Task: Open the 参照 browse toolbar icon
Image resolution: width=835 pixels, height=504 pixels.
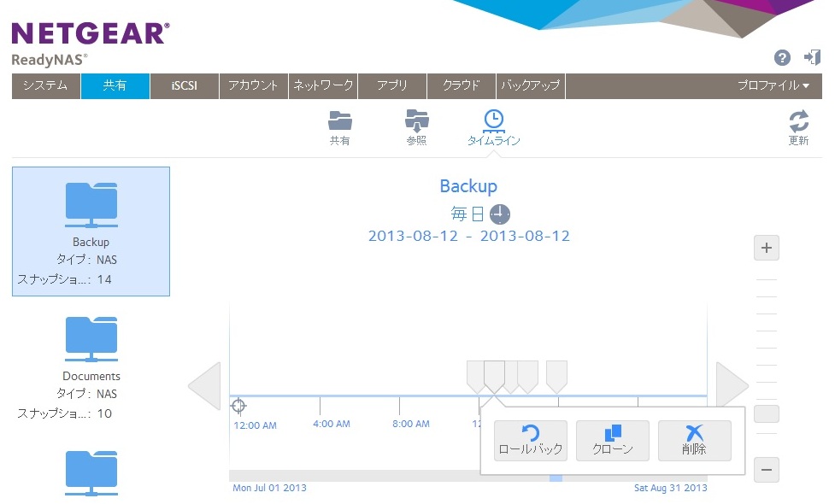Action: coord(417,120)
